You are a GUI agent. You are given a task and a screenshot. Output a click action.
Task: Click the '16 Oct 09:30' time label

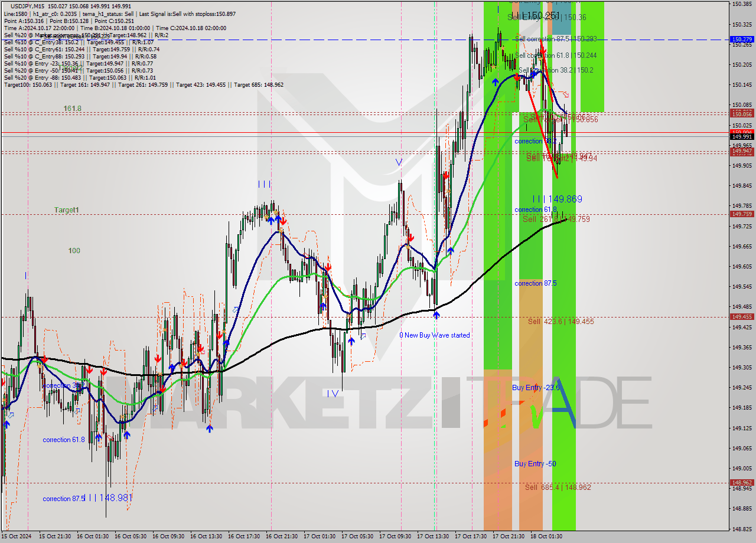pyautogui.click(x=168, y=537)
